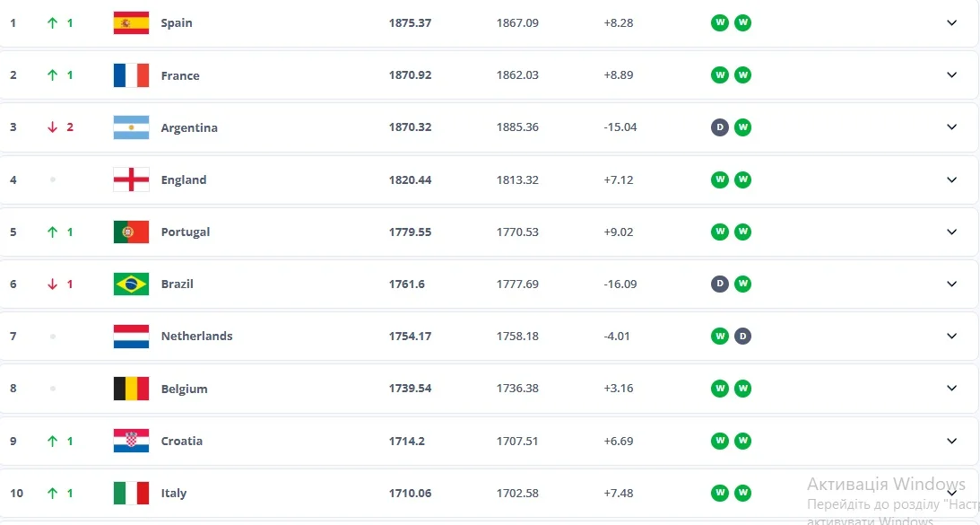The image size is (980, 525).
Task: Click the Spain flag icon
Action: [131, 23]
